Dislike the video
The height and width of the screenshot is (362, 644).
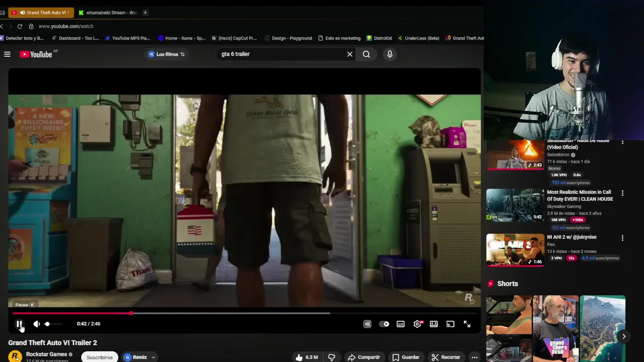click(x=332, y=357)
